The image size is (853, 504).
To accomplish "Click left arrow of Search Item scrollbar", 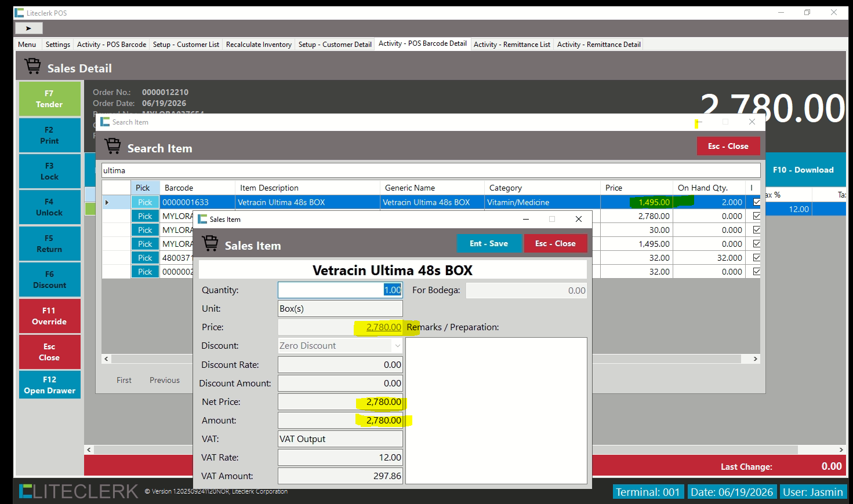I will 106,359.
